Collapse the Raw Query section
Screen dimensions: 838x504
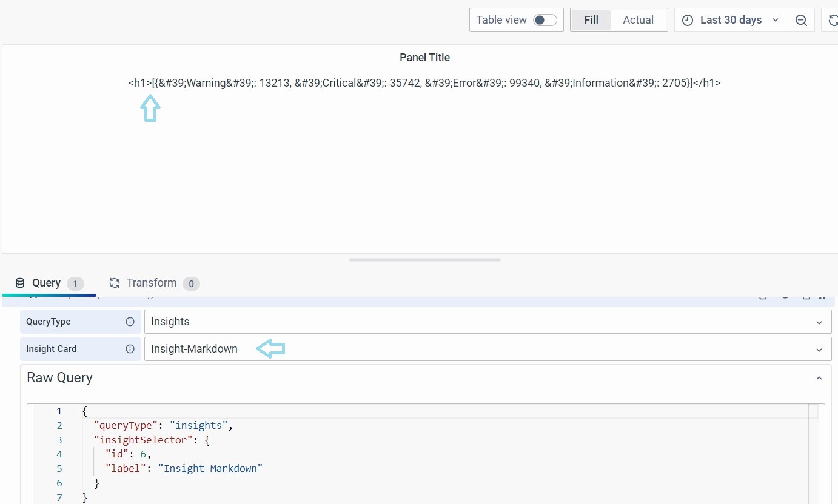[819, 378]
